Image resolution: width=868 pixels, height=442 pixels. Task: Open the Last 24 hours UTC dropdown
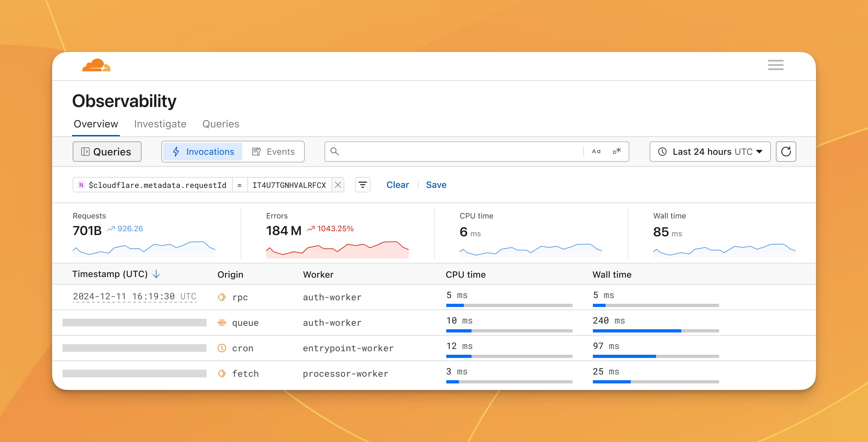point(710,152)
